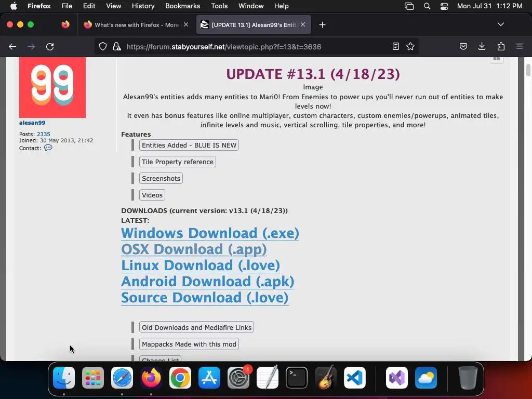Open the alesan99 username profile link
The height and width of the screenshot is (399, 532).
click(32, 123)
